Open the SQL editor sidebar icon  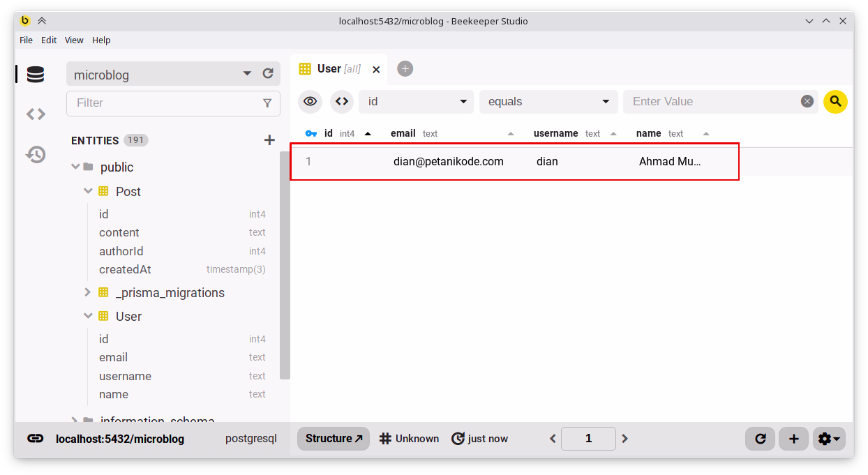pos(35,113)
